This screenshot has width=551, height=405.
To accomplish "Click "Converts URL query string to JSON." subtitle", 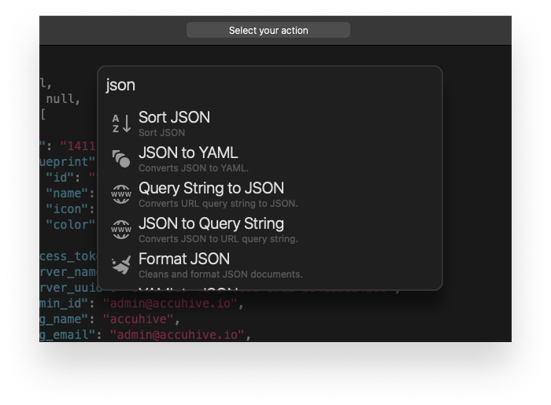I will pyautogui.click(x=218, y=204).
